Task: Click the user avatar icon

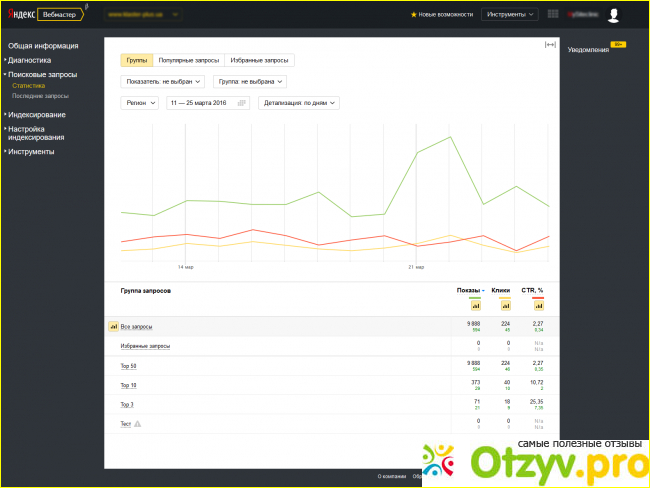Action: pyautogui.click(x=613, y=15)
